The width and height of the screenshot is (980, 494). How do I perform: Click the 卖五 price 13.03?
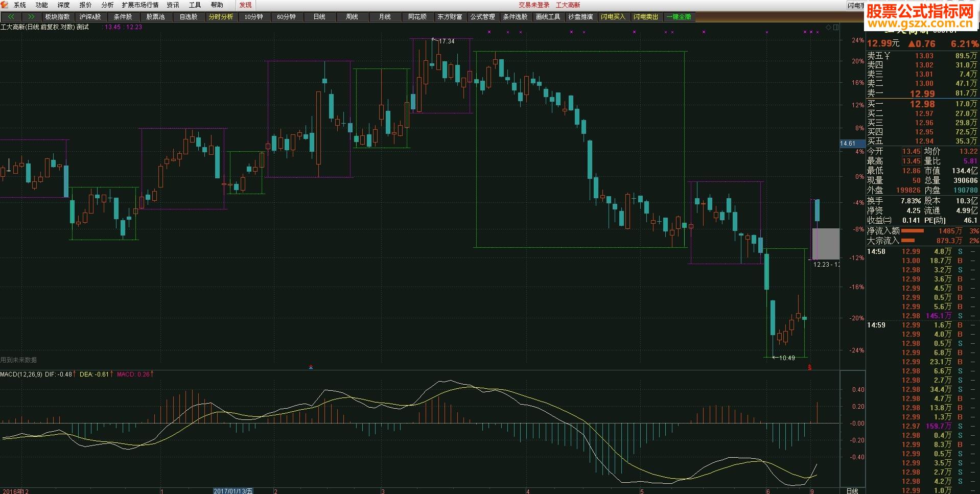tap(924, 56)
